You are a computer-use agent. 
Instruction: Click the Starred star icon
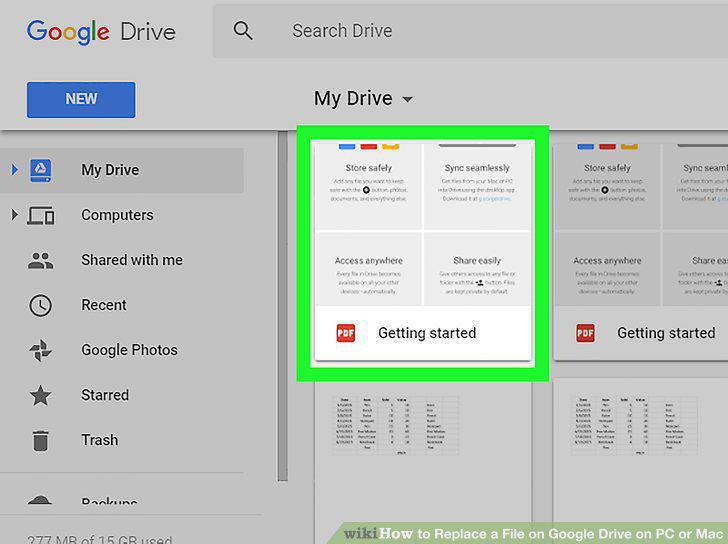point(40,395)
